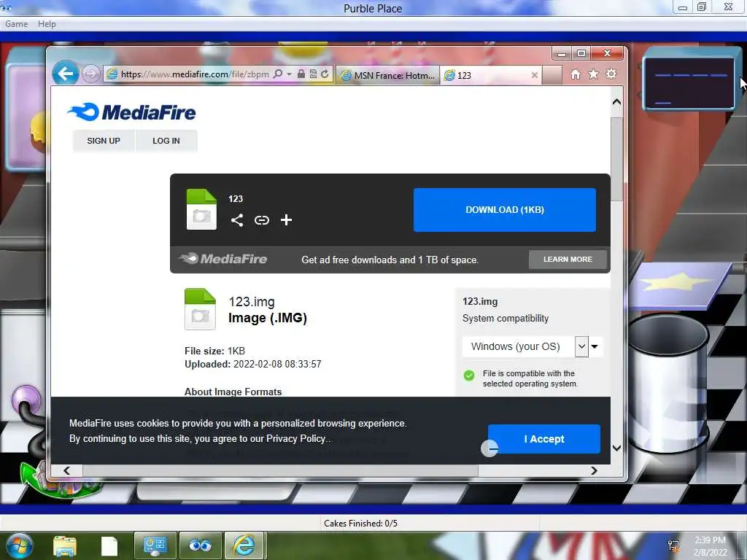Image resolution: width=747 pixels, height=560 pixels.
Task: Open File Explorer from the taskbar
Action: (65, 545)
